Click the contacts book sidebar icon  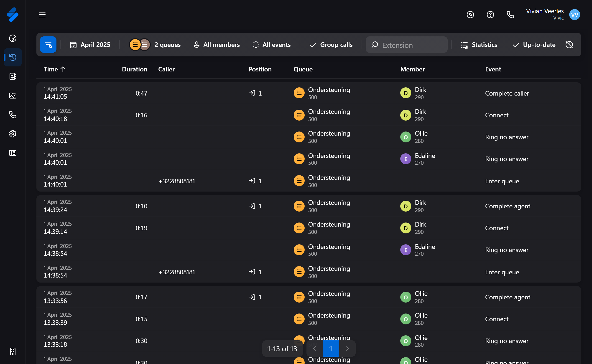coord(13,77)
